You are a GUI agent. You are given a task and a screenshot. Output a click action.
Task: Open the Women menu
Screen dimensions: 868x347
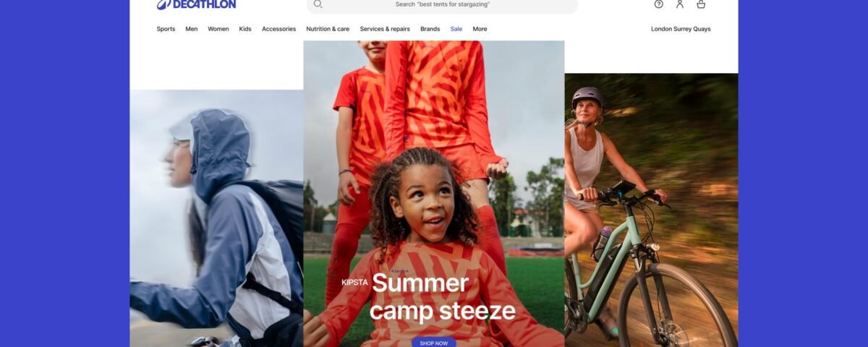point(218,29)
